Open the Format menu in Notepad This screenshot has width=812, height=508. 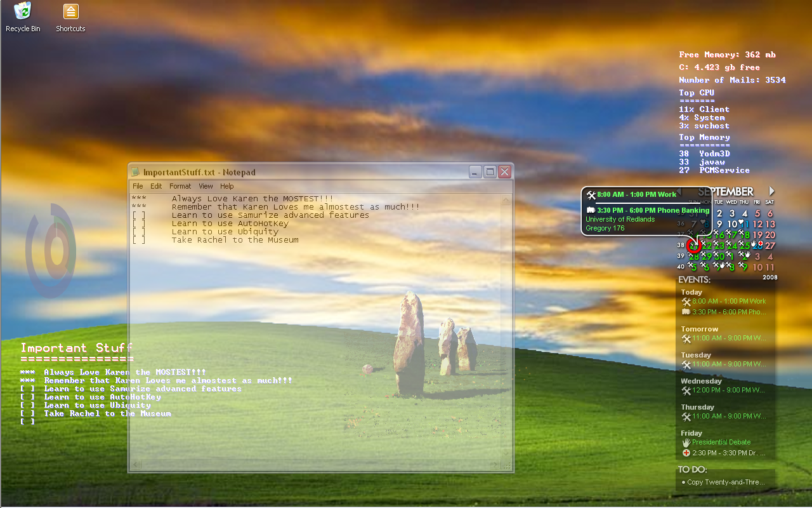coord(180,186)
